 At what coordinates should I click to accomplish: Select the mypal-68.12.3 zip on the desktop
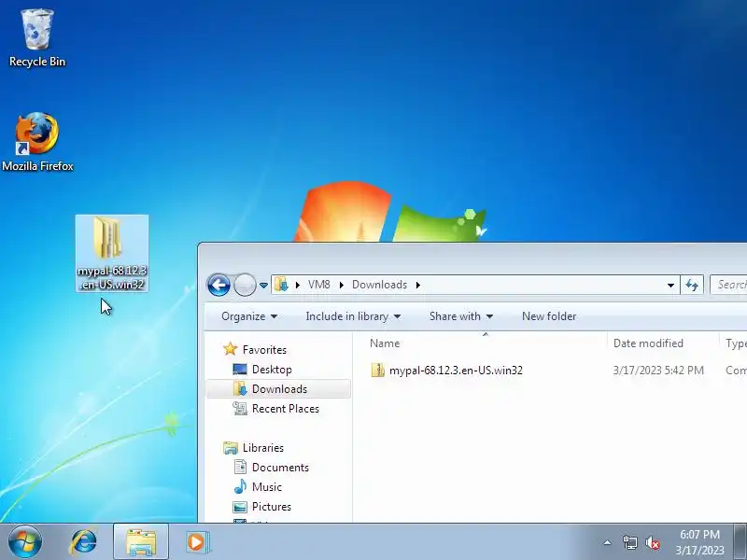coord(112,253)
